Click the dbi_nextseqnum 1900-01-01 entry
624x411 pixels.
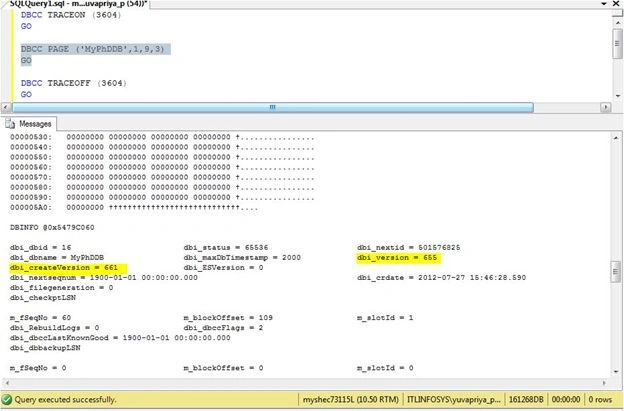pyautogui.click(x=103, y=278)
